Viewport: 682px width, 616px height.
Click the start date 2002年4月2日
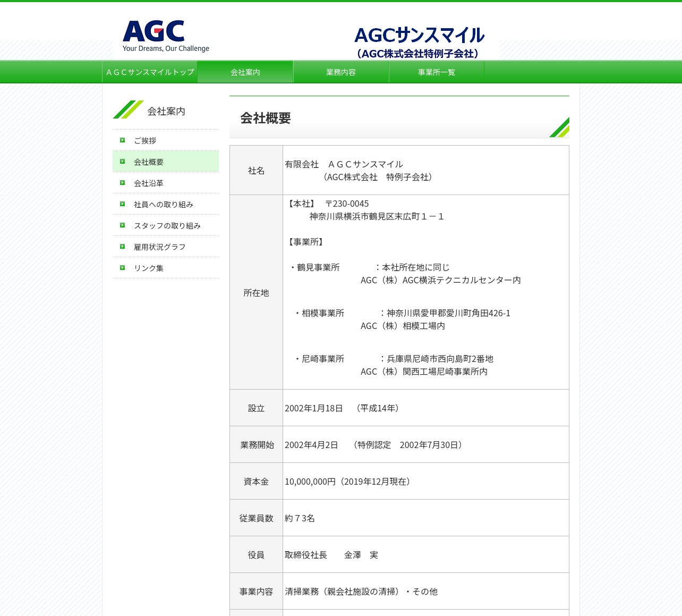[x=311, y=445]
